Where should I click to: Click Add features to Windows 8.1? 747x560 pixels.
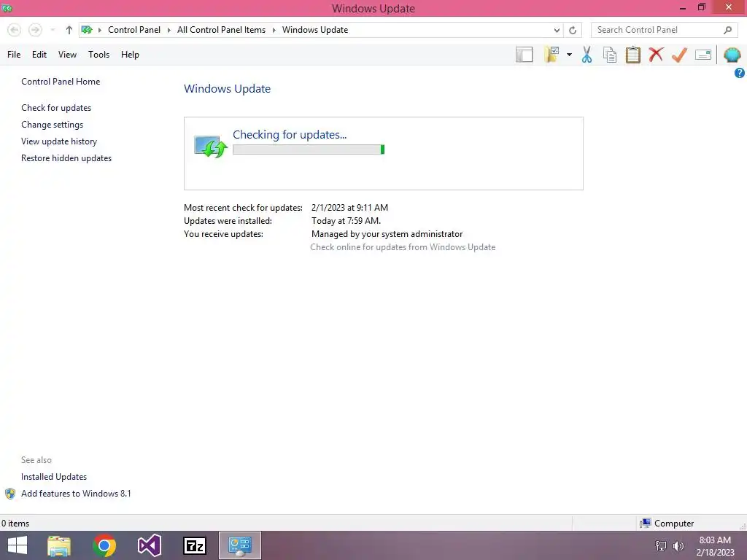pyautogui.click(x=76, y=494)
